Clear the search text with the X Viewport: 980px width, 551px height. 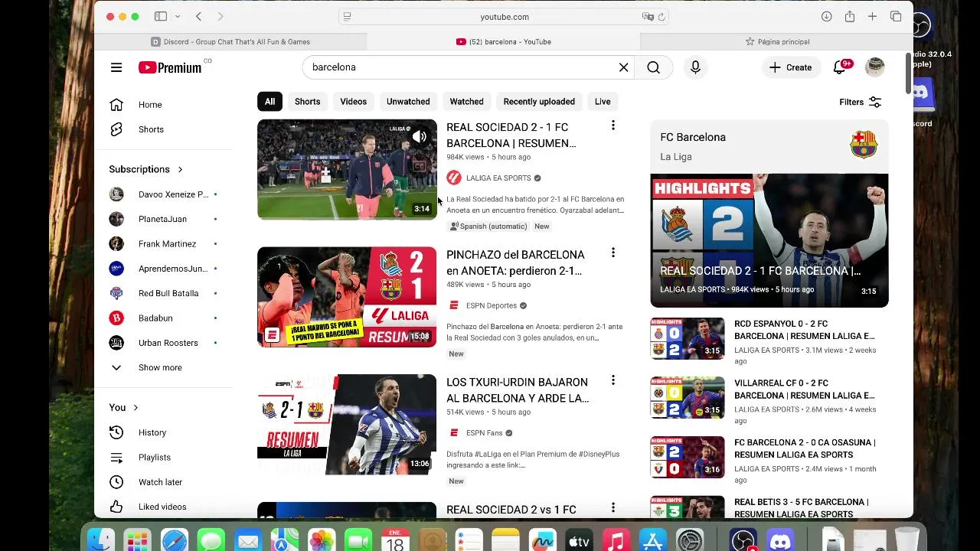[623, 67]
